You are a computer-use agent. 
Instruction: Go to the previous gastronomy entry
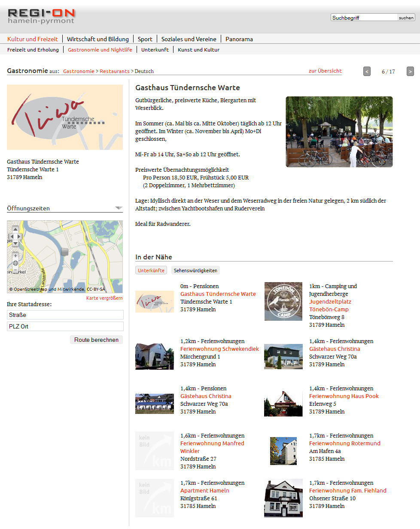tap(367, 71)
